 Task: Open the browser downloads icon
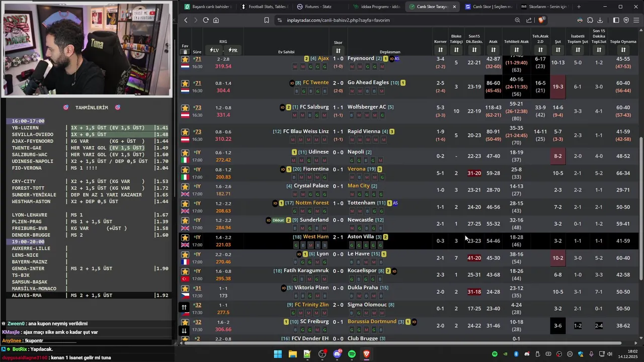tap(600, 20)
